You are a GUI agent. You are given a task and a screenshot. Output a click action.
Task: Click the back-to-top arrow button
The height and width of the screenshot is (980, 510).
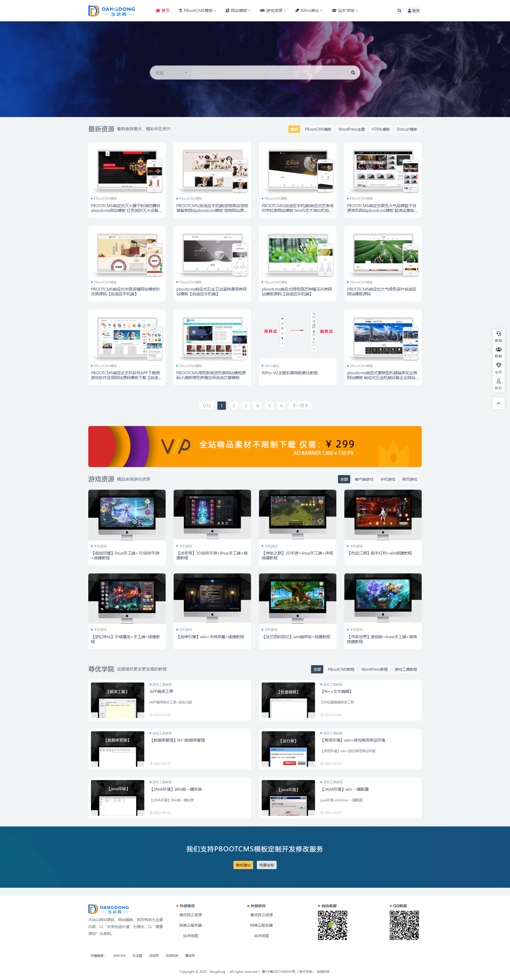(x=498, y=403)
